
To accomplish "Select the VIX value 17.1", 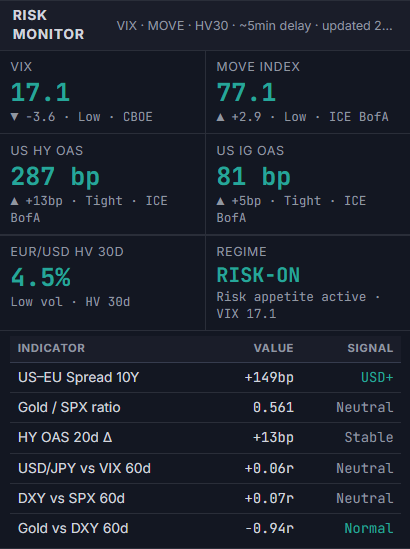I will (40, 92).
